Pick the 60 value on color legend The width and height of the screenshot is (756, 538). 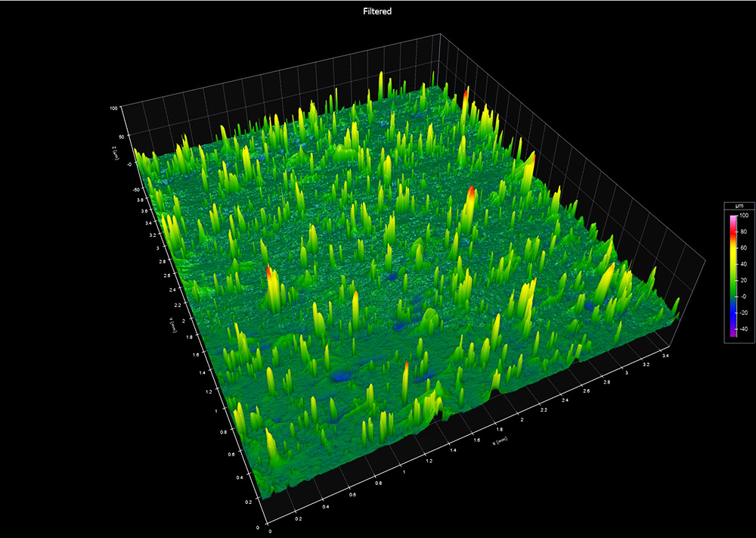743,248
